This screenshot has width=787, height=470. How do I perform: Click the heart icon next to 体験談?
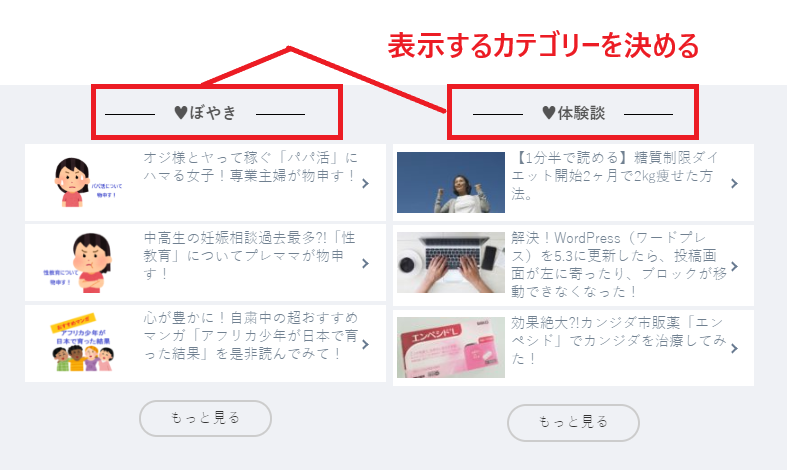click(549, 112)
